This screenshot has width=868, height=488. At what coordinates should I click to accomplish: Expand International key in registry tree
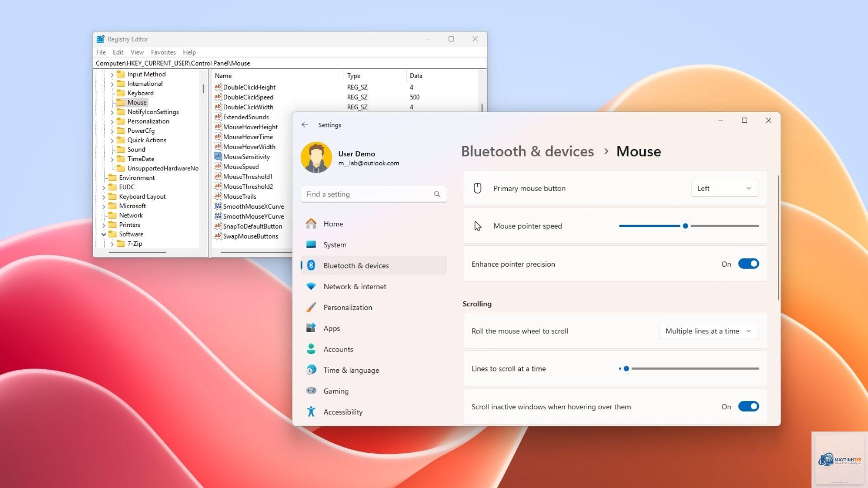pos(112,84)
